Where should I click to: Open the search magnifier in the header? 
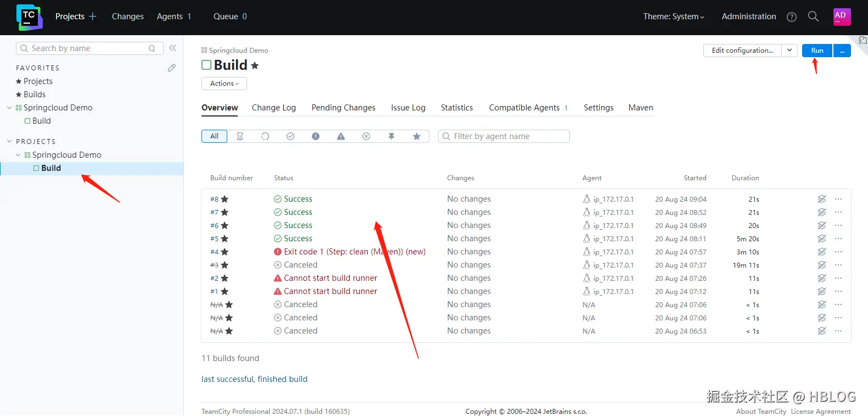tap(813, 16)
